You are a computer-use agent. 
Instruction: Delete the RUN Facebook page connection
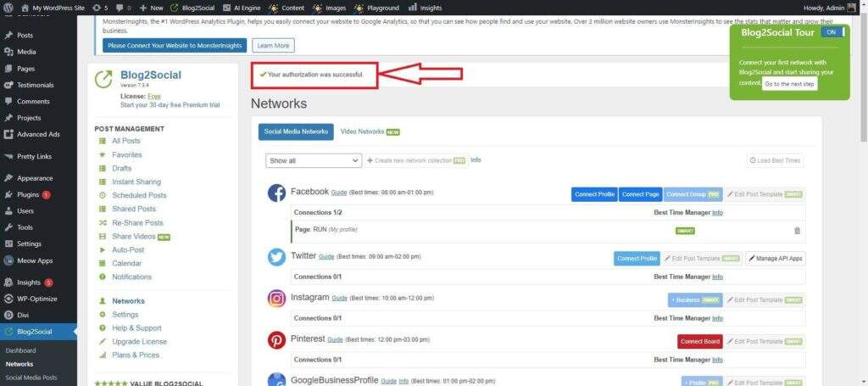pos(797,231)
